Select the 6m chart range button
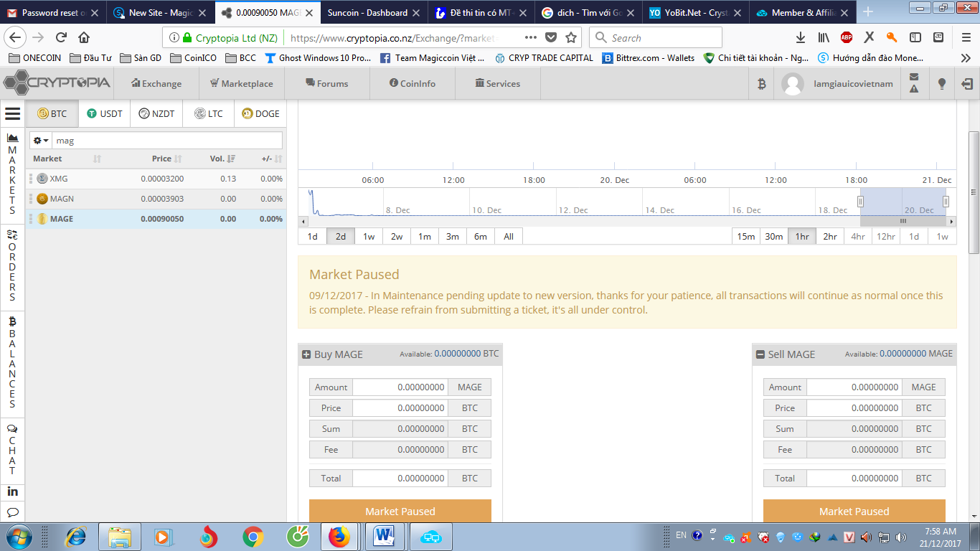Screen dimensions: 980x551 [x=481, y=236]
